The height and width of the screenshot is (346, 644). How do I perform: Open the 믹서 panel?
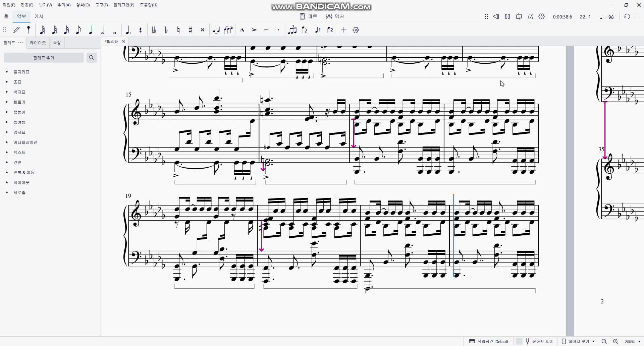335,16
